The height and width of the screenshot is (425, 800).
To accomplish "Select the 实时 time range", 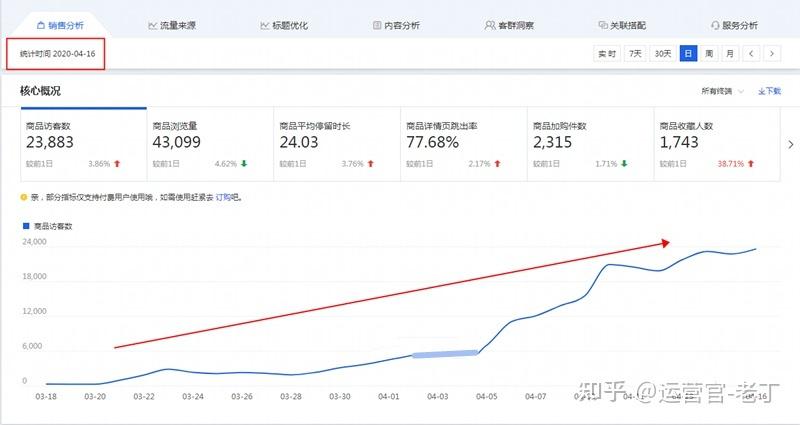I will point(607,54).
